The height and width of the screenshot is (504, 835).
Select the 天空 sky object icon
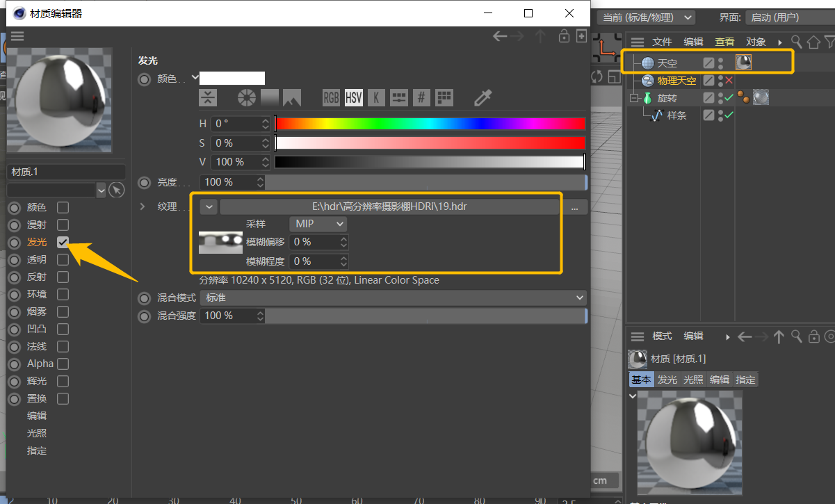(648, 63)
